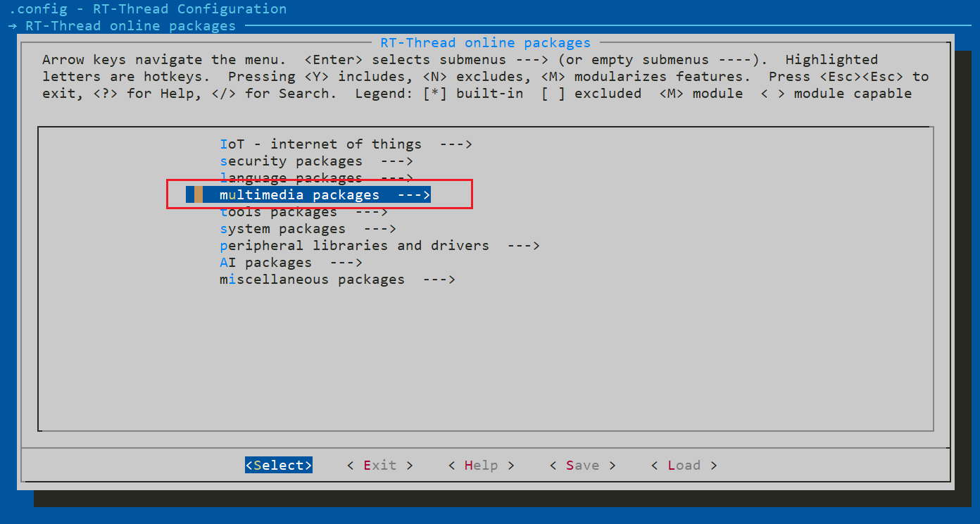This screenshot has height=524, width=980.
Task: Click the "RT-Thread online packages" dialog title
Action: coord(486,43)
